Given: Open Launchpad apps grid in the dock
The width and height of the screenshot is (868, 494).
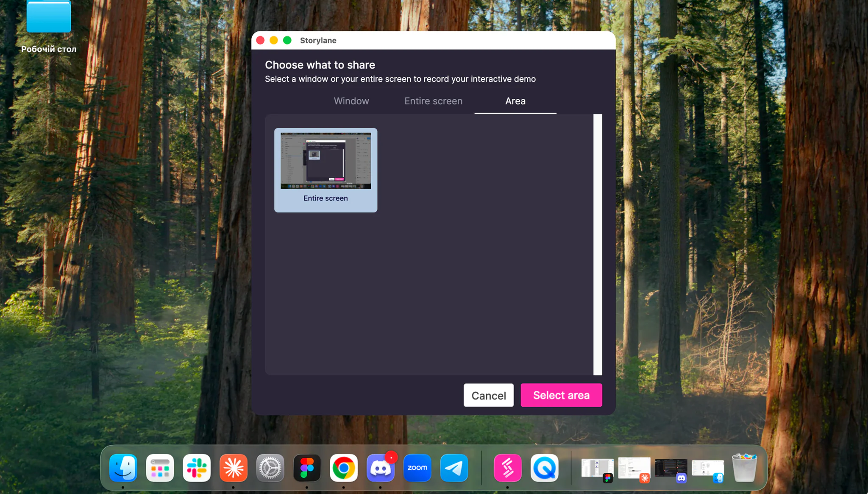Looking at the screenshot, I should pyautogui.click(x=160, y=468).
